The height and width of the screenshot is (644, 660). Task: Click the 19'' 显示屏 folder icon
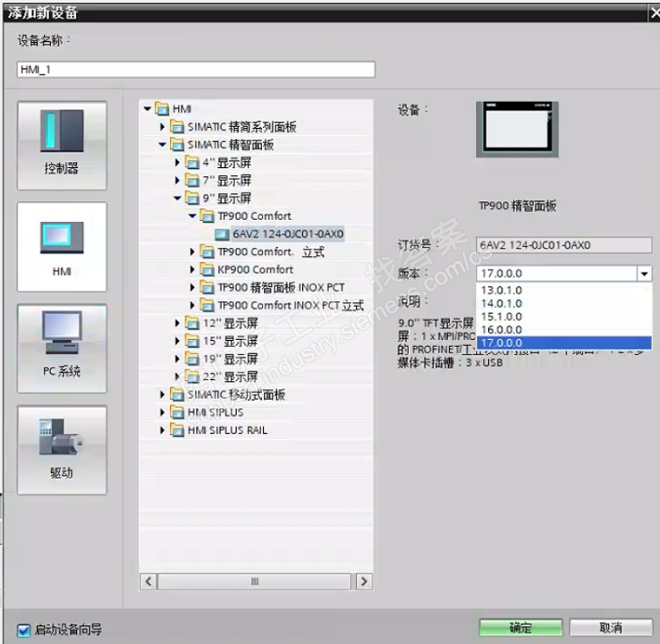[192, 359]
